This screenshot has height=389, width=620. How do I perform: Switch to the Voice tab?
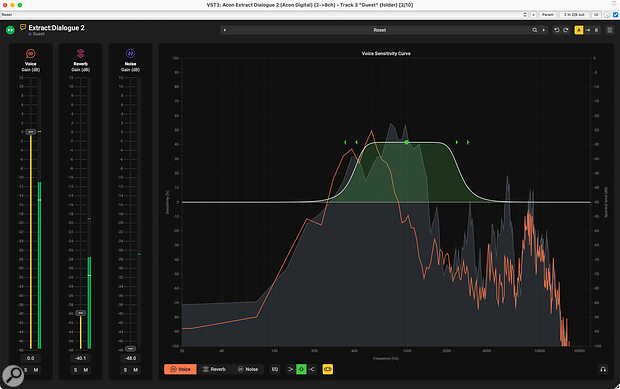coord(180,369)
